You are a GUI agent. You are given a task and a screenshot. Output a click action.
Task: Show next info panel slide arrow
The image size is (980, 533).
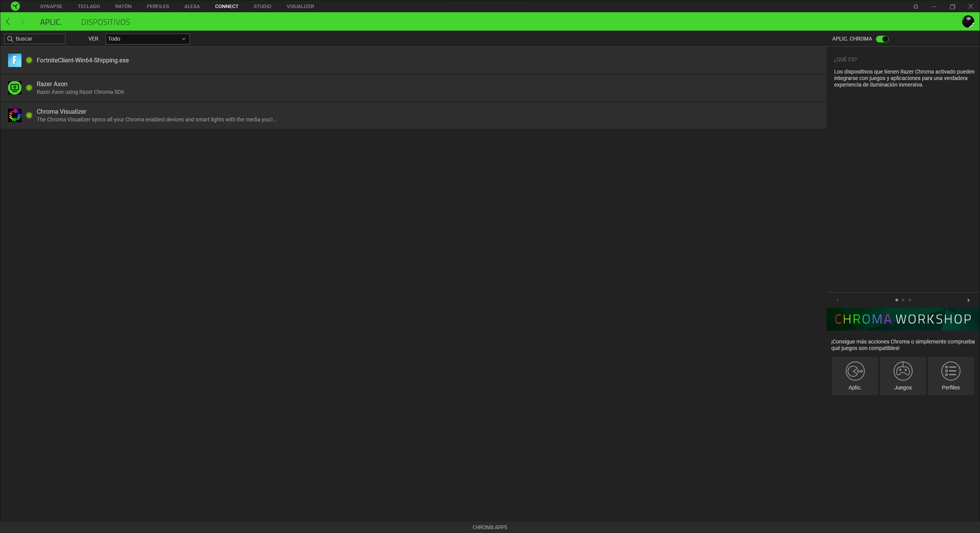click(969, 300)
